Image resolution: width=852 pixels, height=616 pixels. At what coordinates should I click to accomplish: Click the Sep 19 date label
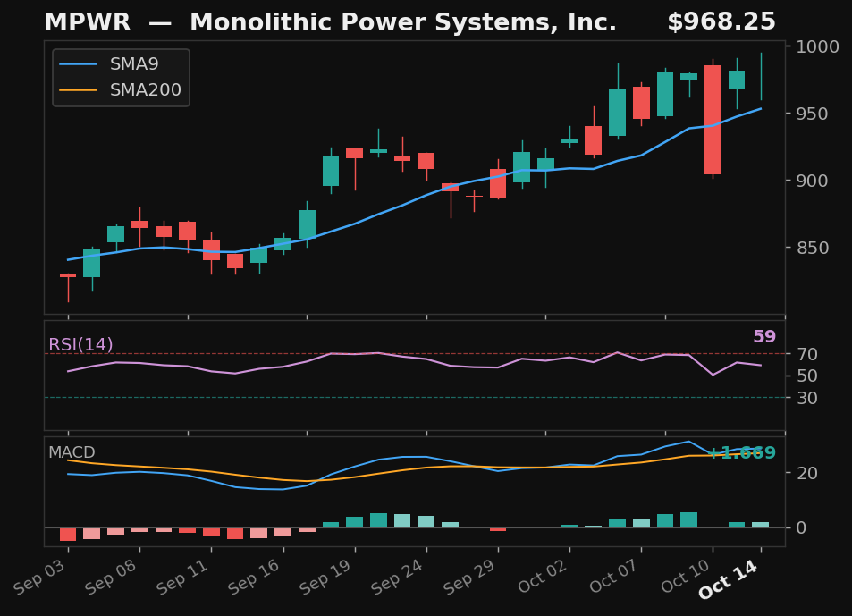(x=326, y=577)
